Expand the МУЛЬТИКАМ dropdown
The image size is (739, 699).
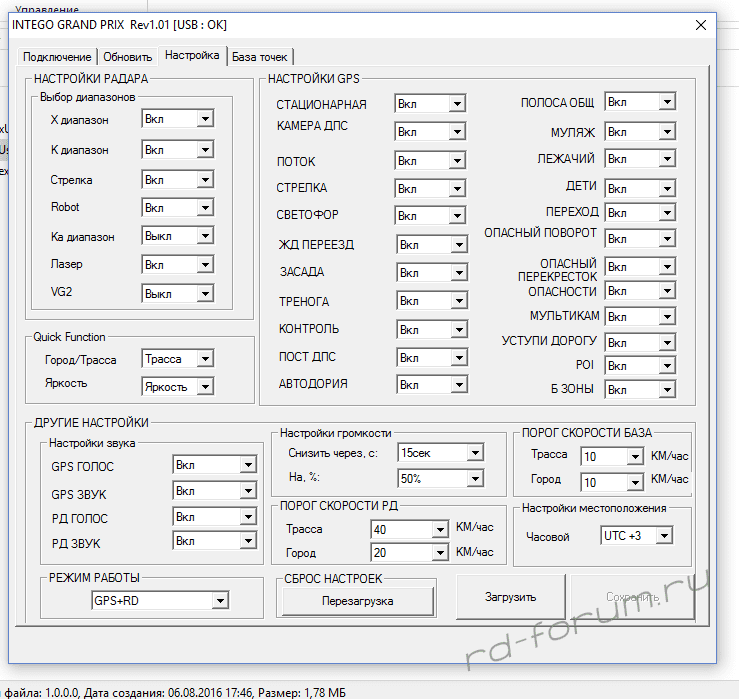click(x=640, y=316)
